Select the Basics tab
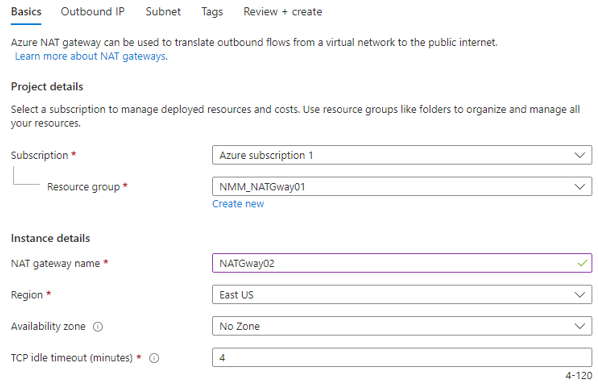This screenshot has width=598, height=384. [x=26, y=12]
